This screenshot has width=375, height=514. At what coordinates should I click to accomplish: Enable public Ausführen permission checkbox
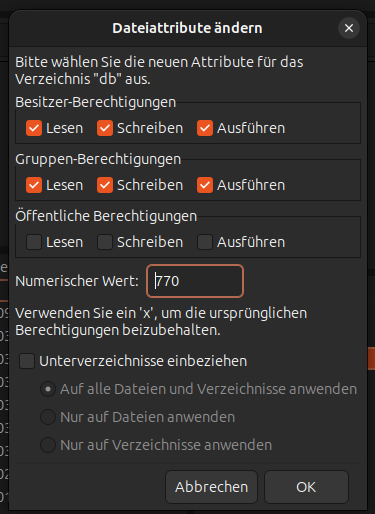coord(205,242)
